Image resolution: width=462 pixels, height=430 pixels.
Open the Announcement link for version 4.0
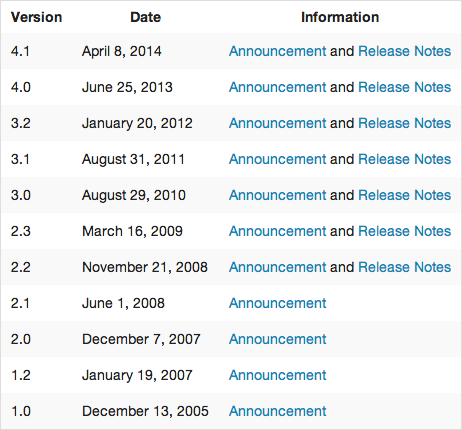[x=277, y=87]
